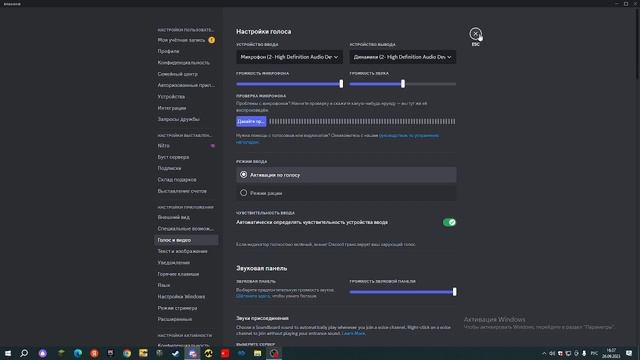
Task: Click the Learn More link
Action: [353, 333]
